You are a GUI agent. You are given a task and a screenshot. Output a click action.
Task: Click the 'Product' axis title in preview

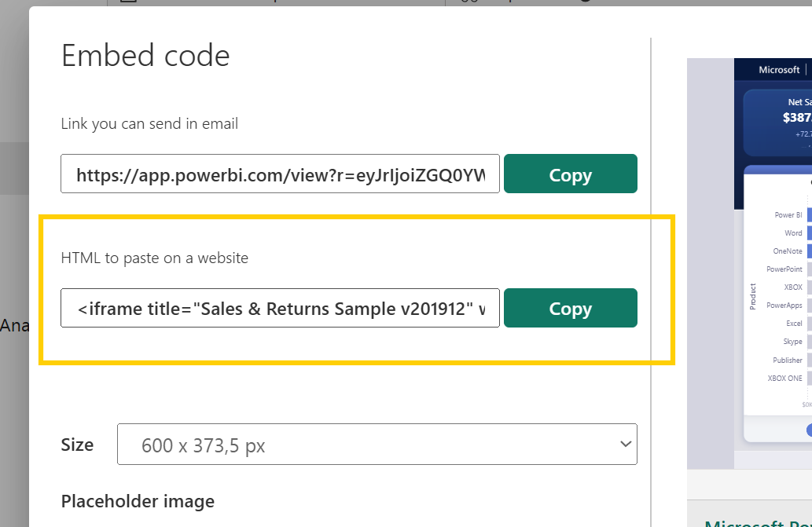(753, 297)
